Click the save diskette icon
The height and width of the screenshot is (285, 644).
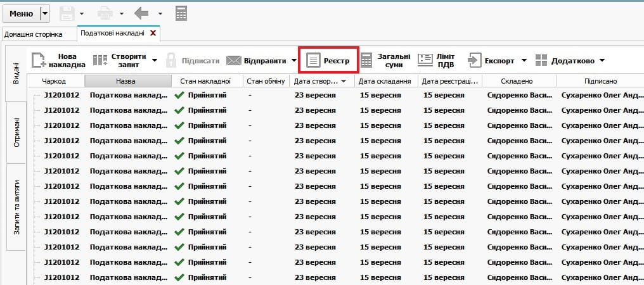coord(67,13)
